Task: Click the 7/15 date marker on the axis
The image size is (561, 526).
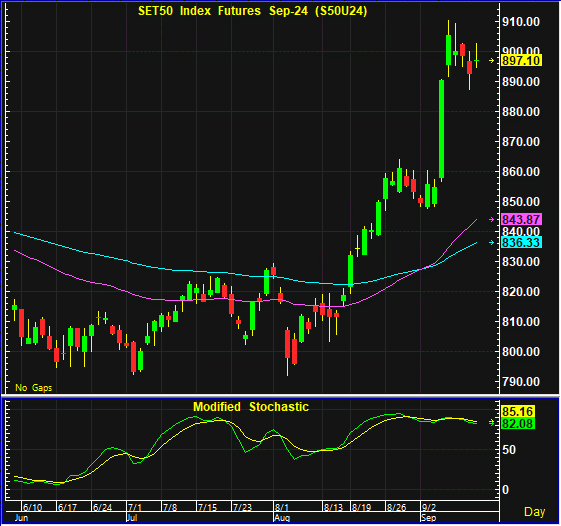Action: click(208, 507)
